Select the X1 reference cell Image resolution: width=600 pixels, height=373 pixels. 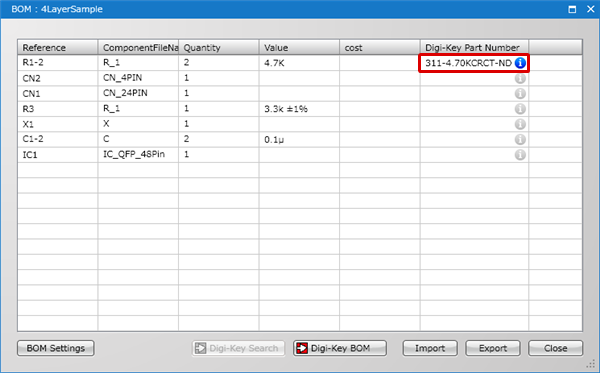coord(58,124)
